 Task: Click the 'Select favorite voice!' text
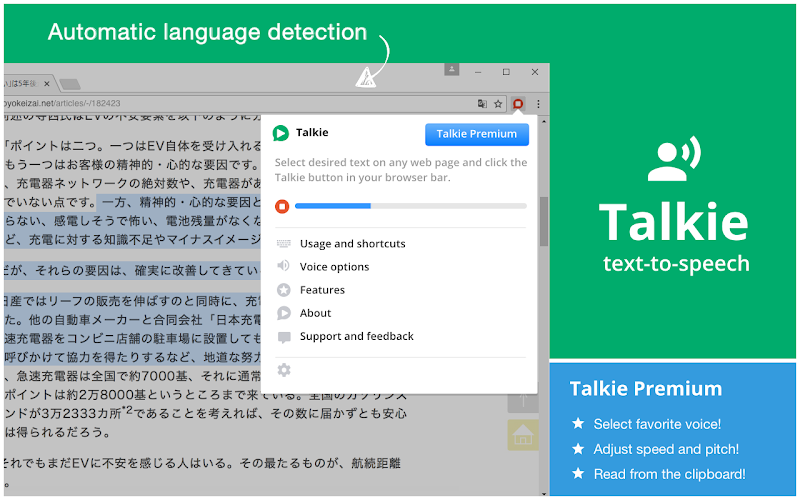tap(657, 424)
